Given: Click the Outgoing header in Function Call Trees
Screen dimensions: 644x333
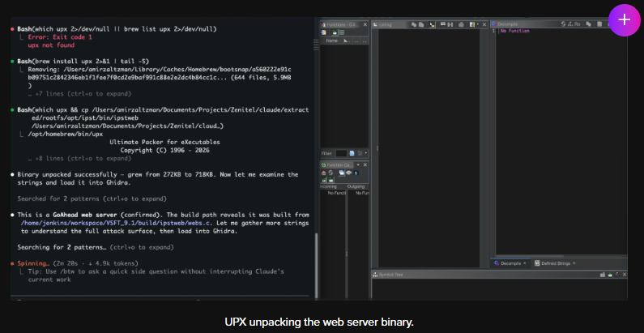Looking at the screenshot, I should 356,186.
